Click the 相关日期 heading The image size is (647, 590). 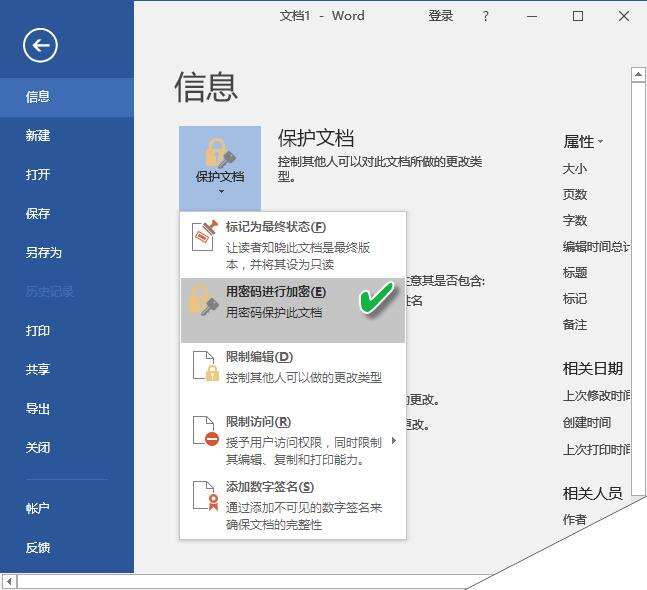[x=593, y=368]
